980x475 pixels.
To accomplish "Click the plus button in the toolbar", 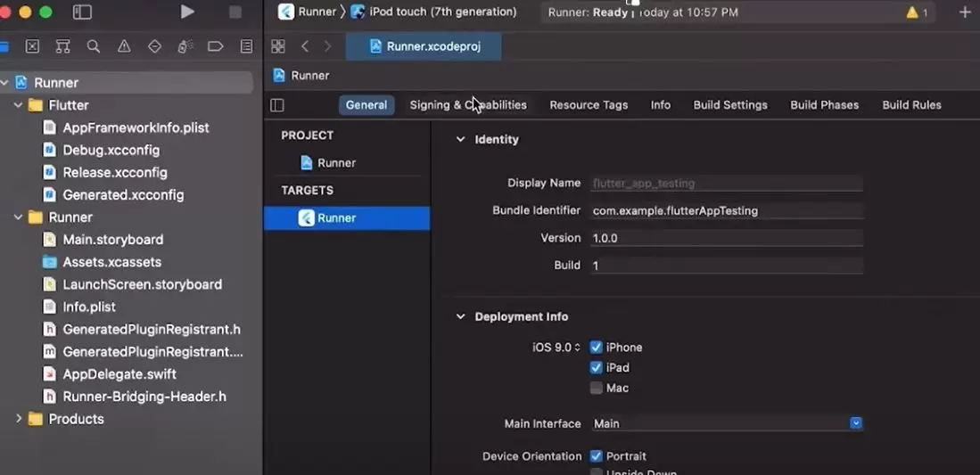I will [x=964, y=12].
